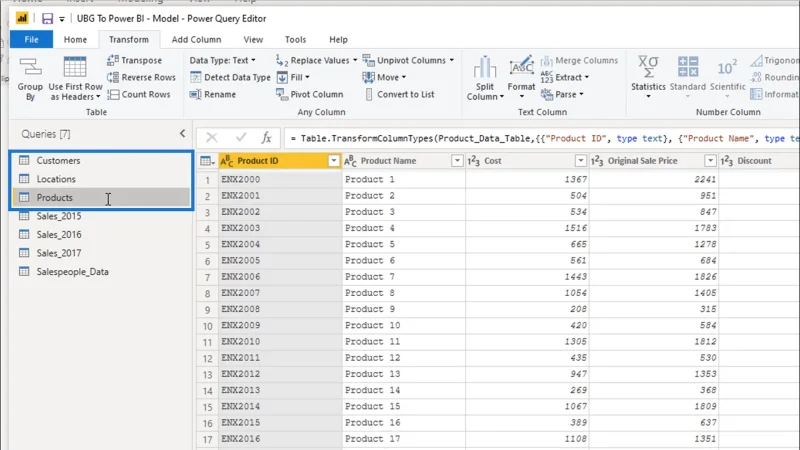Collapse the Queries pane
Screen dimensions: 800x450
tap(182, 134)
